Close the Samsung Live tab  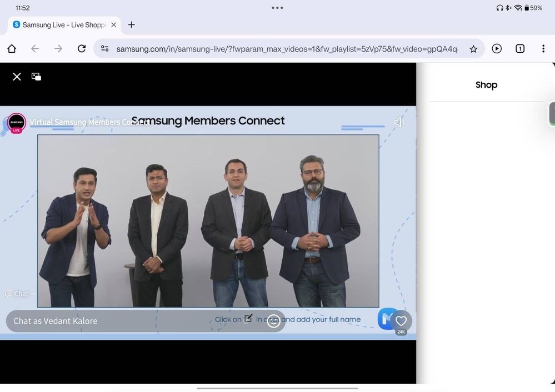[114, 25]
